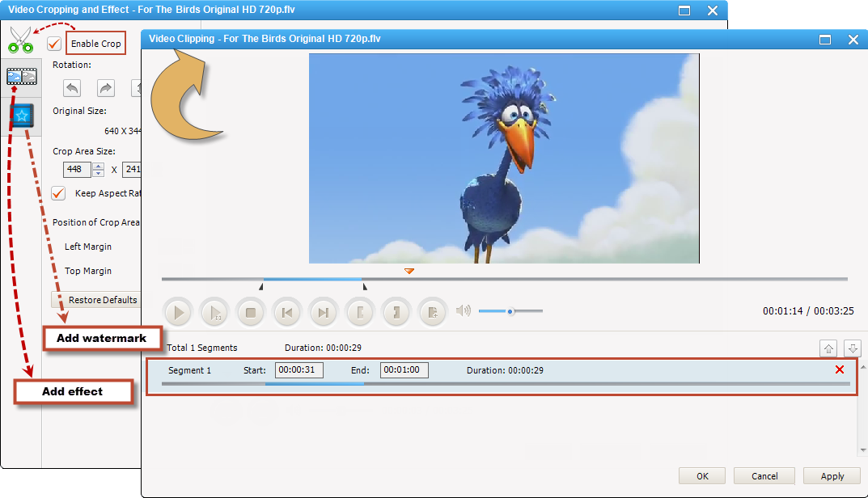Click the add new segment icon
The width and height of the screenshot is (868, 498).
tap(432, 312)
